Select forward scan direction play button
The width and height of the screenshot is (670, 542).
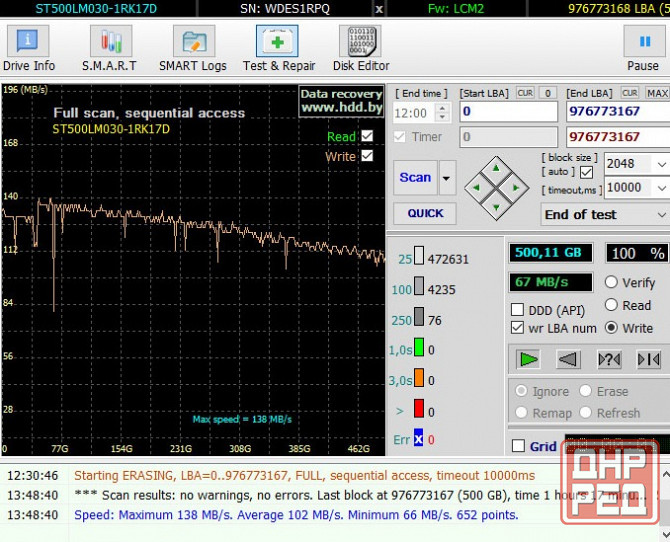click(x=528, y=359)
